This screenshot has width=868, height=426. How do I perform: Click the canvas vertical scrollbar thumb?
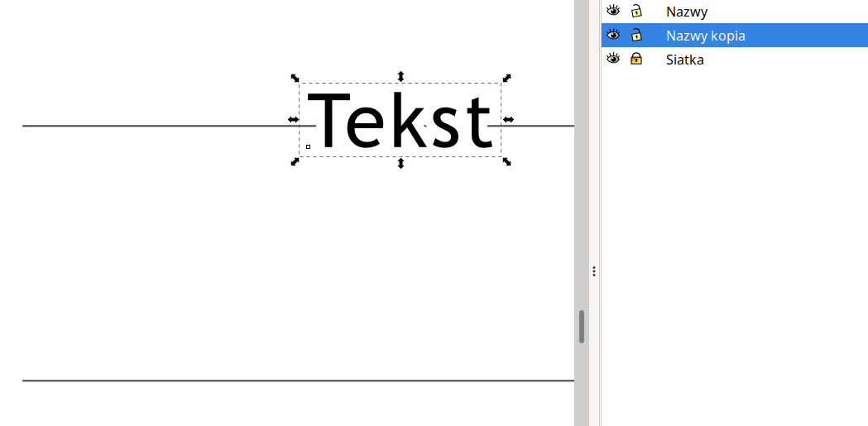point(582,327)
